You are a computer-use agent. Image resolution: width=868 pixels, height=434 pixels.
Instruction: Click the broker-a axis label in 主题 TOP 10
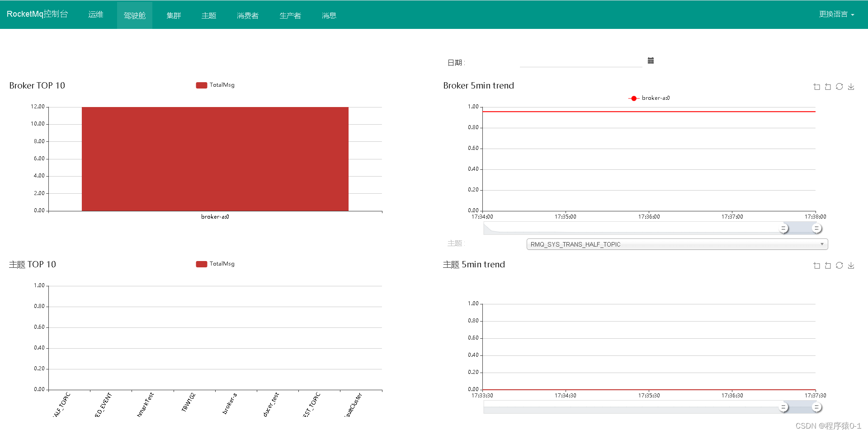pyautogui.click(x=230, y=404)
